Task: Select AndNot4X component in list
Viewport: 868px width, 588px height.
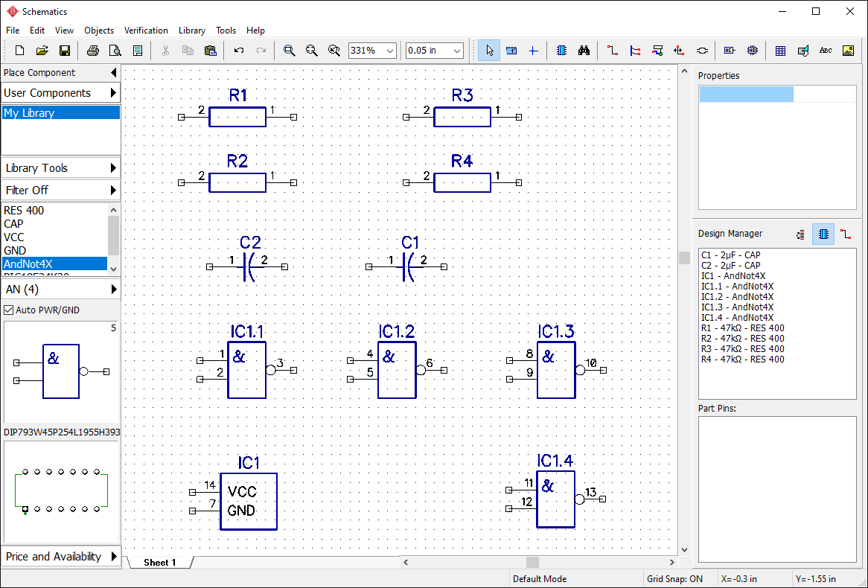Action: pyautogui.click(x=54, y=264)
